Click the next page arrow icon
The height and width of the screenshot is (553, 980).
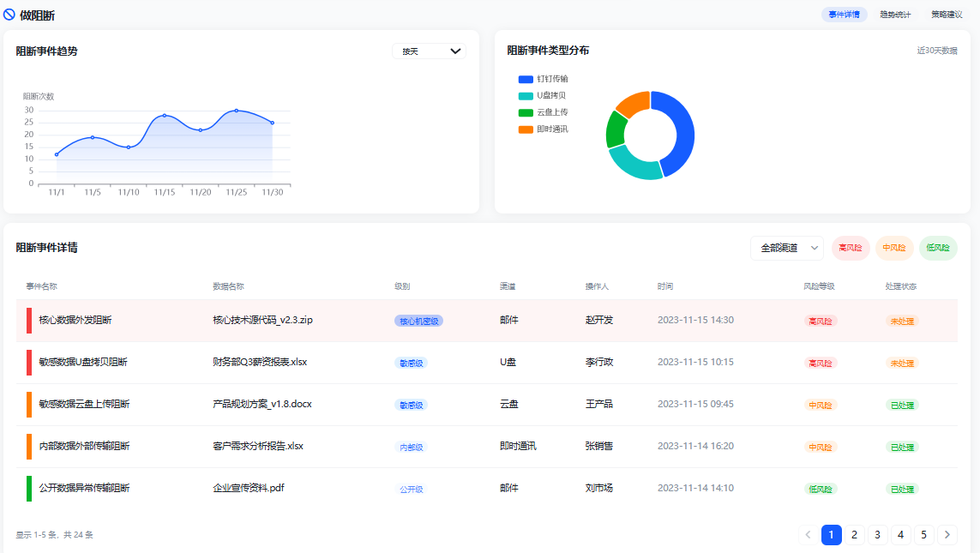click(947, 534)
